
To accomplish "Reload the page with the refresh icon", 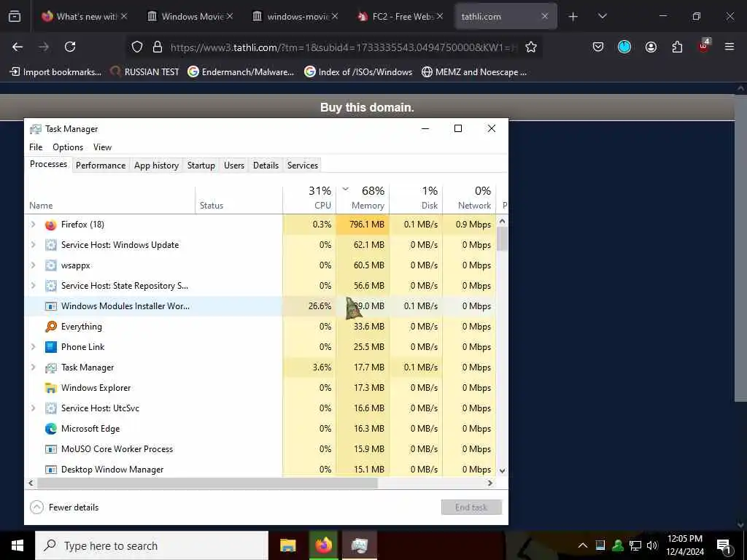I will pos(70,47).
